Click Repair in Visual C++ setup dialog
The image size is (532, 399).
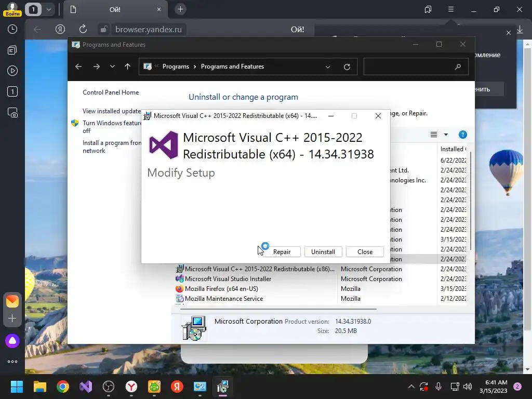pos(282,252)
